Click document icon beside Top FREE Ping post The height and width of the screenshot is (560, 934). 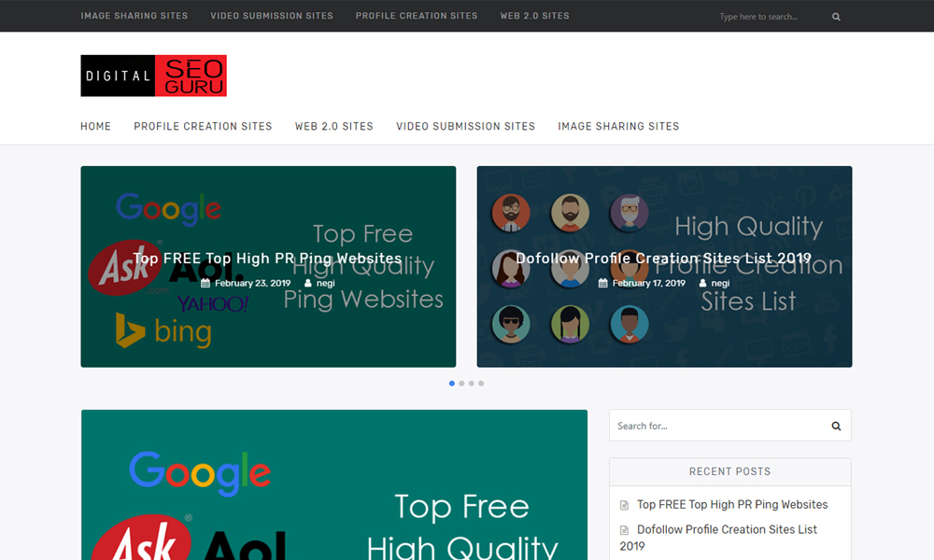pos(625,505)
